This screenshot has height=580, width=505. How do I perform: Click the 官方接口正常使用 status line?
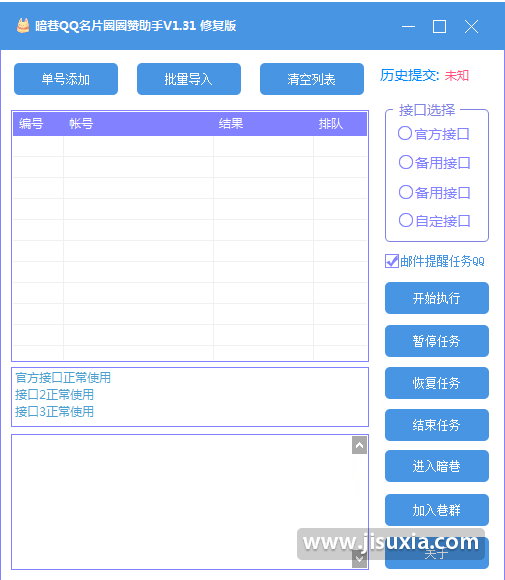pos(63,378)
